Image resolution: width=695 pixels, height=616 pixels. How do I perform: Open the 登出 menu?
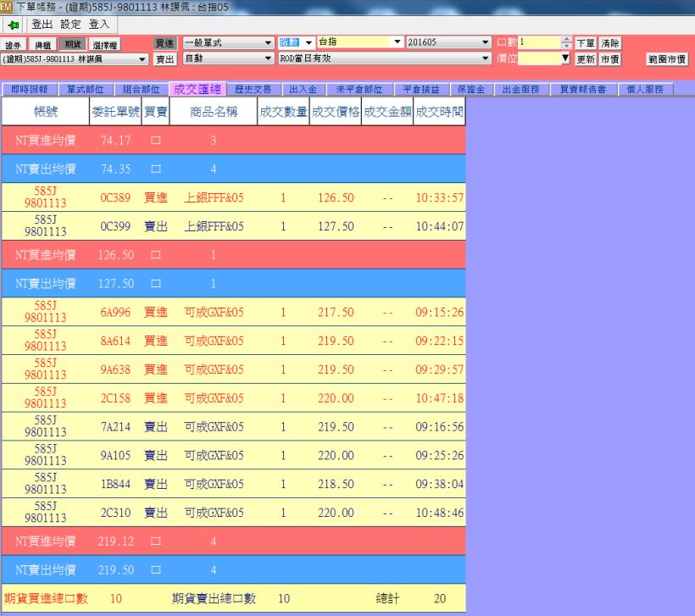(42, 25)
